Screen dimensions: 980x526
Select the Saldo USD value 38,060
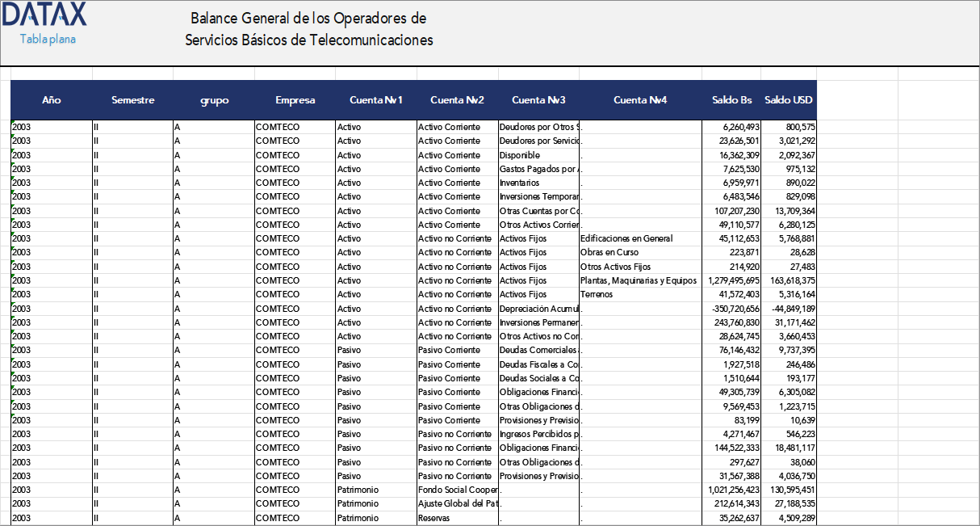coord(789,462)
